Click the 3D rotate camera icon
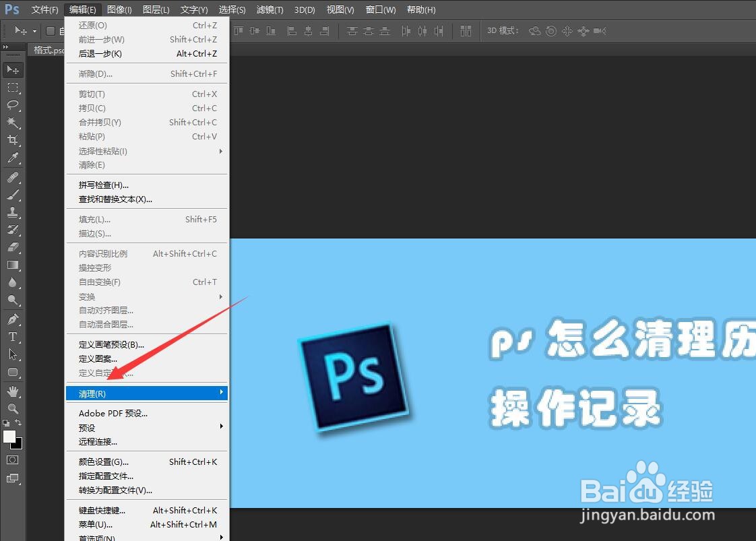This screenshot has height=541, width=756. pyautogui.click(x=534, y=30)
